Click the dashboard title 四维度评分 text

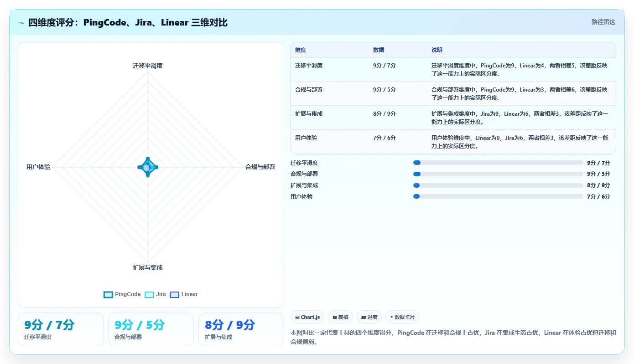coord(128,22)
